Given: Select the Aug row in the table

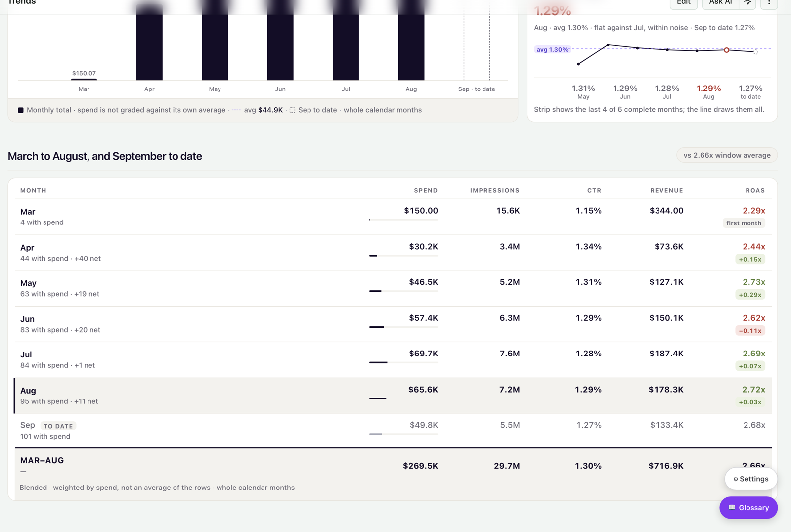Looking at the screenshot, I should [393, 396].
